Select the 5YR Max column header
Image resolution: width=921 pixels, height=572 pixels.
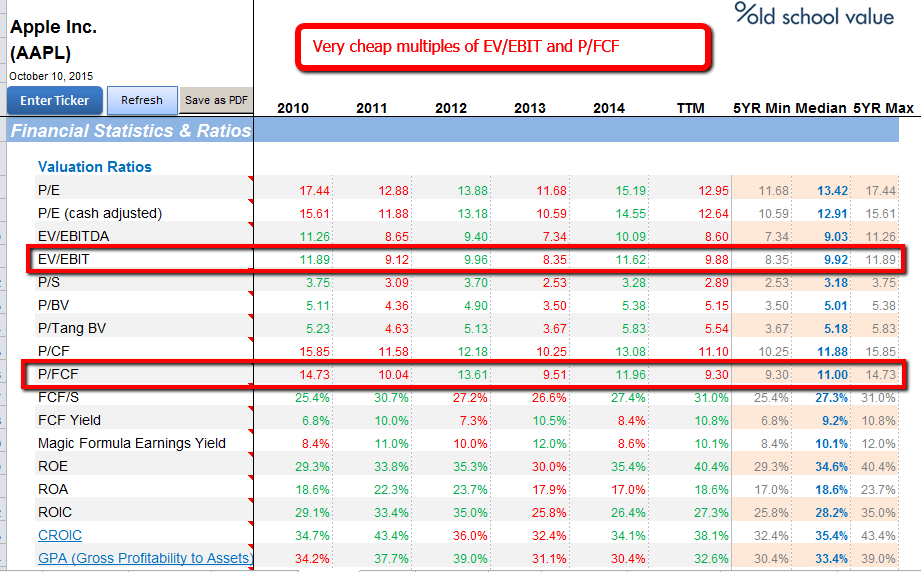click(883, 108)
